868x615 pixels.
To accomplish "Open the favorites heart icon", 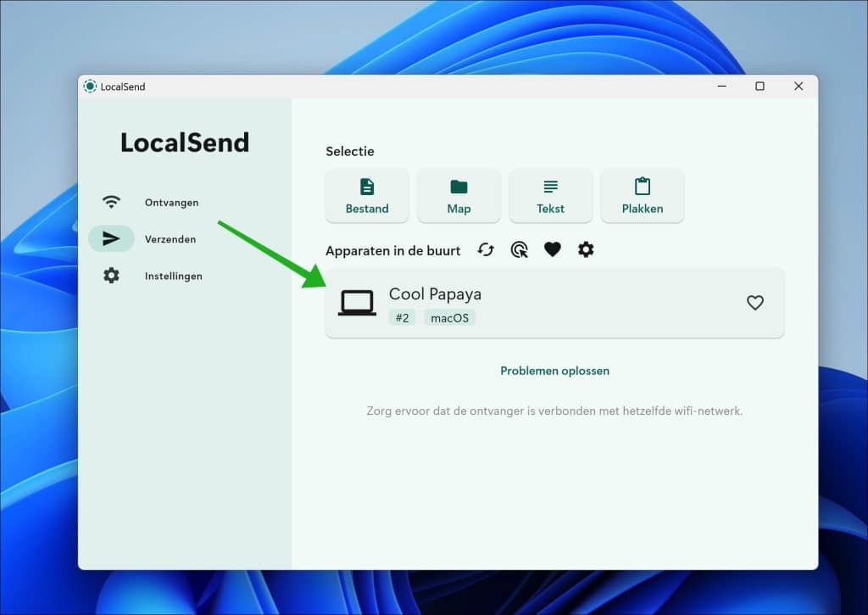I will click(x=553, y=250).
